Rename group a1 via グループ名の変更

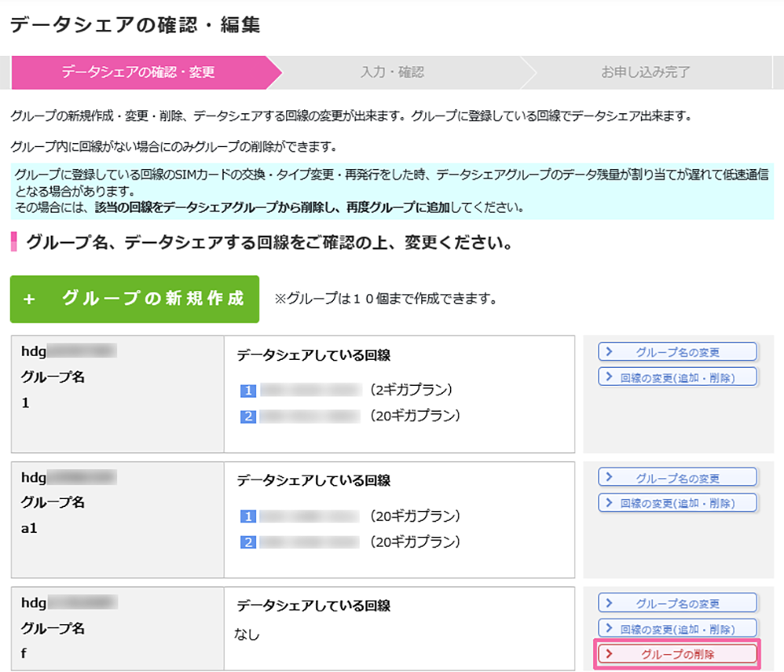click(677, 478)
